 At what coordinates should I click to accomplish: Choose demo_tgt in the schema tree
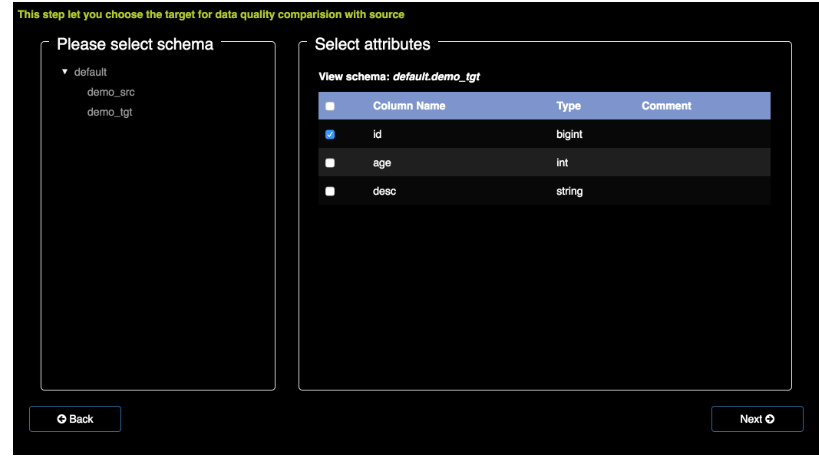pos(110,112)
